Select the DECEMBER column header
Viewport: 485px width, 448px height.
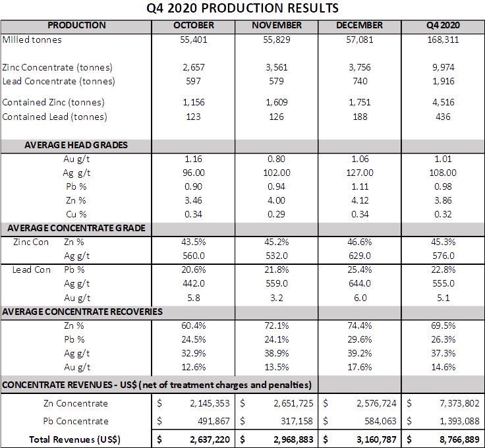coord(359,26)
